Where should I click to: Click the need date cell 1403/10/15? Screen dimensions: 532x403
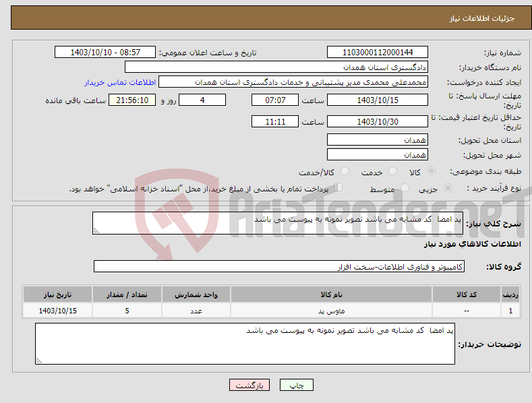[58, 311]
